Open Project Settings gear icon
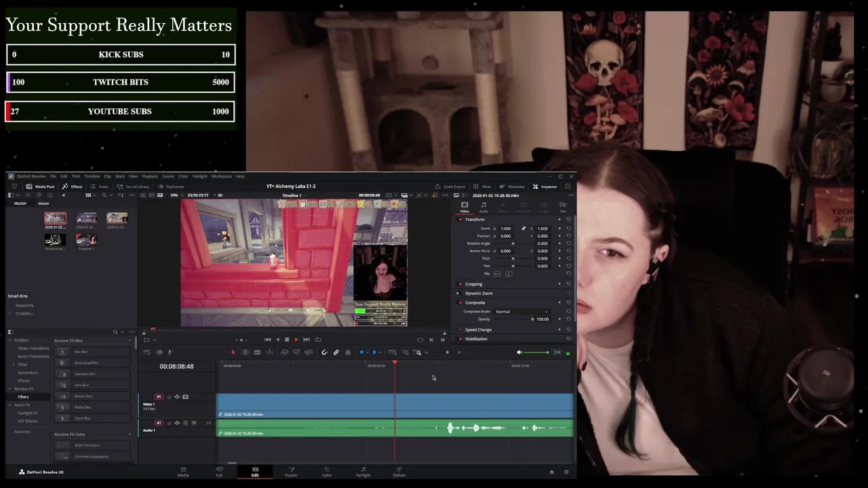 click(566, 472)
